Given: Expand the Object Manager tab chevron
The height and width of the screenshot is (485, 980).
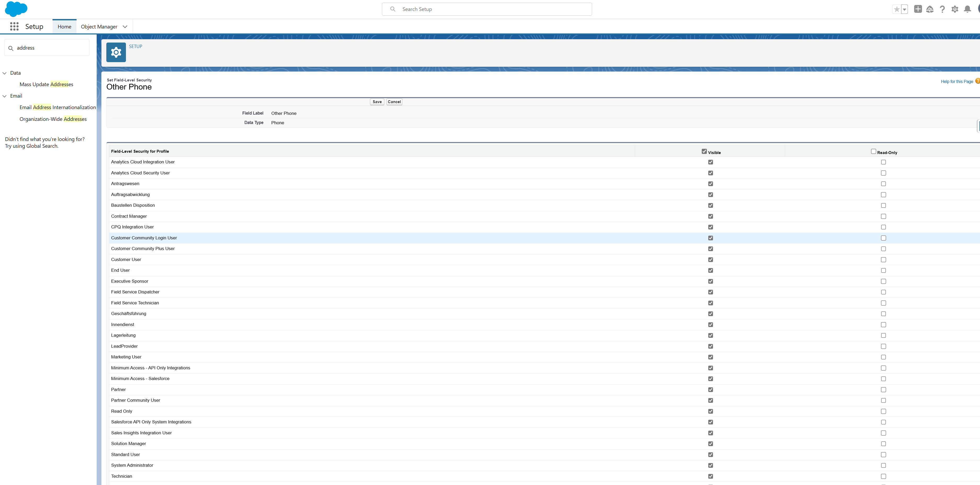Looking at the screenshot, I should tap(125, 27).
